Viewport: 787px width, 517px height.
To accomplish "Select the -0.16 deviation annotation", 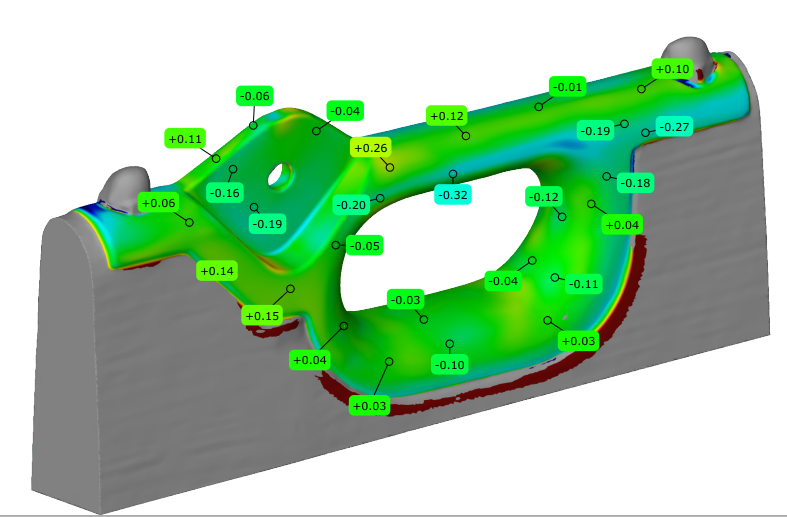I will [x=225, y=193].
